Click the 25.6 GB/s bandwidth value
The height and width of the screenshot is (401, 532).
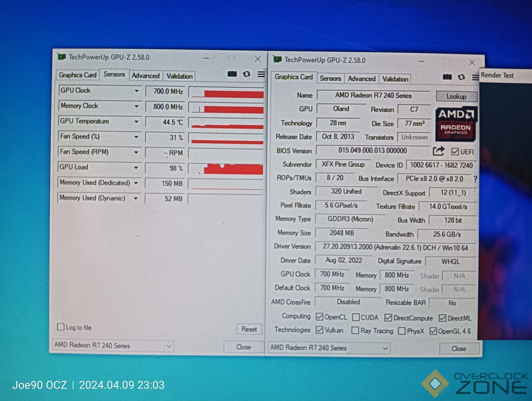coord(447,235)
